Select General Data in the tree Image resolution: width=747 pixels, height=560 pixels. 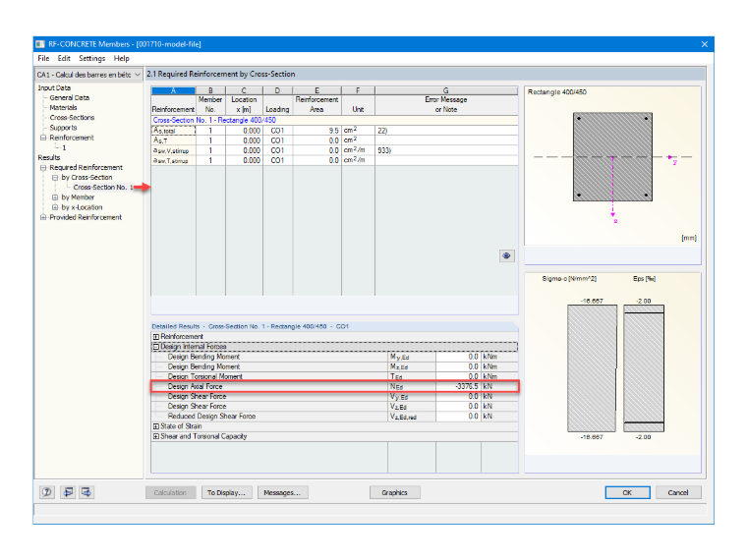(x=70, y=97)
